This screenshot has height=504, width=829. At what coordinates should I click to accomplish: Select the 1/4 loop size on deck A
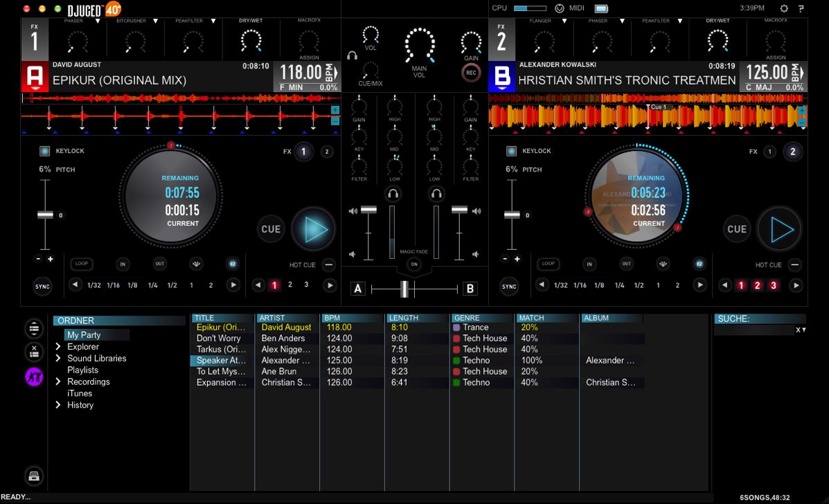[x=152, y=285]
